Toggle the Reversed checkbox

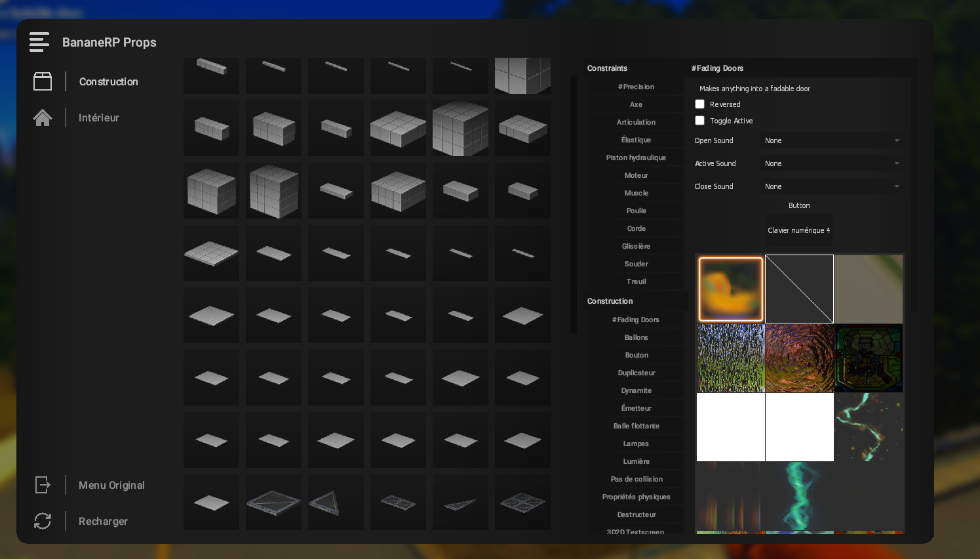pyautogui.click(x=699, y=104)
